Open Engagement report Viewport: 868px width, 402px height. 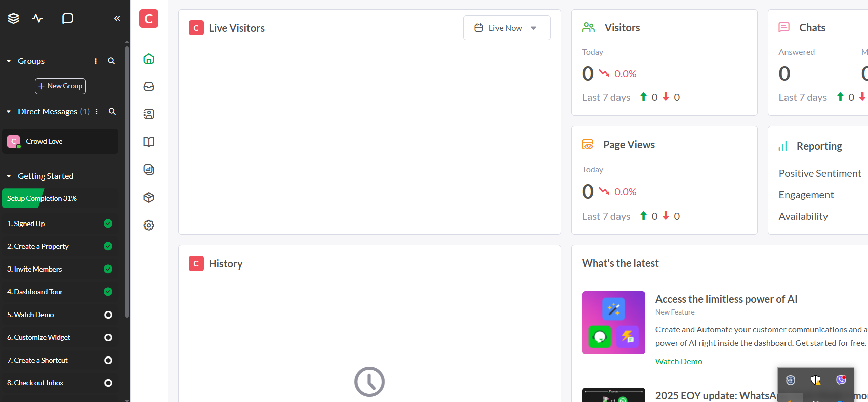click(806, 195)
